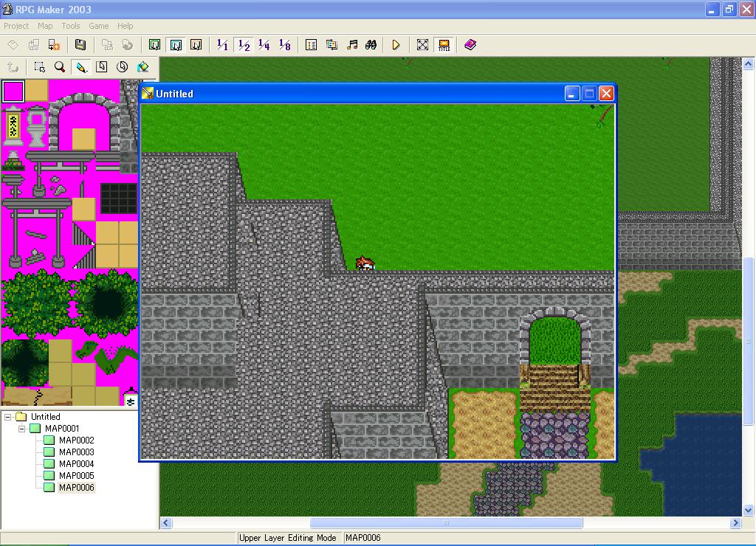The image size is (756, 546).
Task: Click the floppy disk Create Game Disk icon
Action: [x=80, y=45]
